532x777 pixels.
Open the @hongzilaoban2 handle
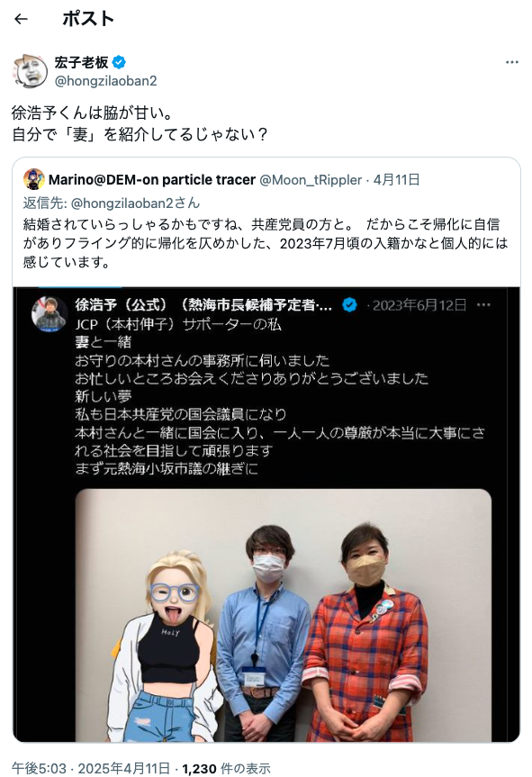[105, 81]
